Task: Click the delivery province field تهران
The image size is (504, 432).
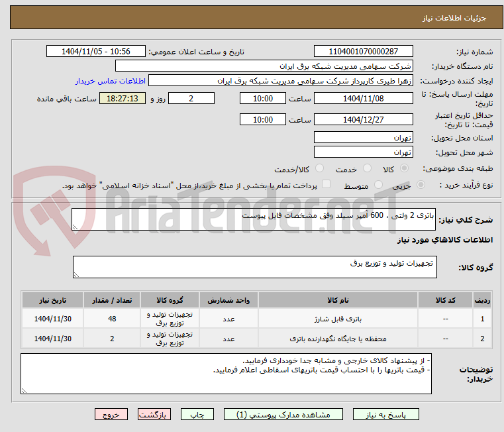Action: (363, 137)
